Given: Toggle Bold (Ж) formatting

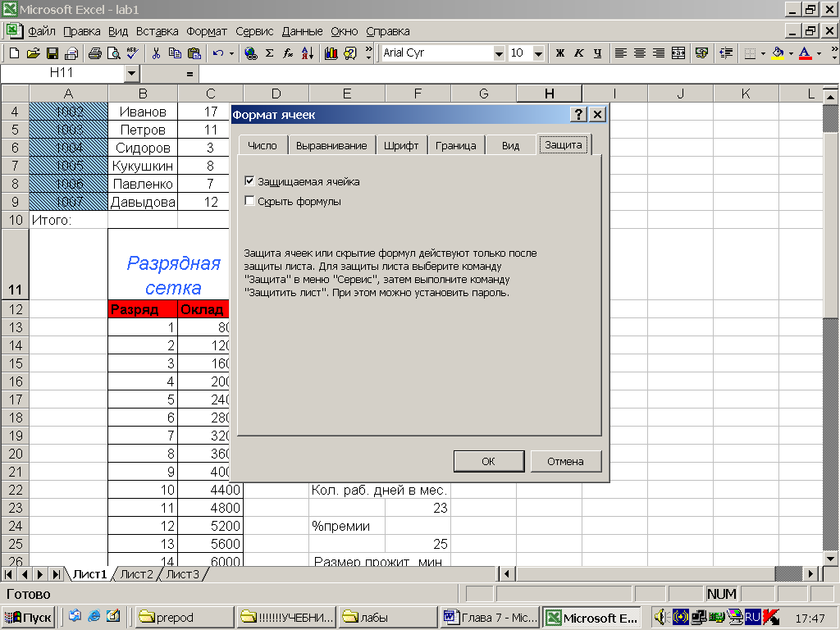Looking at the screenshot, I should click(559, 53).
